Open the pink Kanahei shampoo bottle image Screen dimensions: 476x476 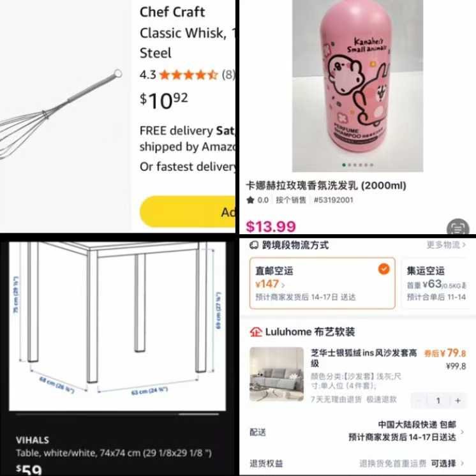pyautogui.click(x=357, y=86)
